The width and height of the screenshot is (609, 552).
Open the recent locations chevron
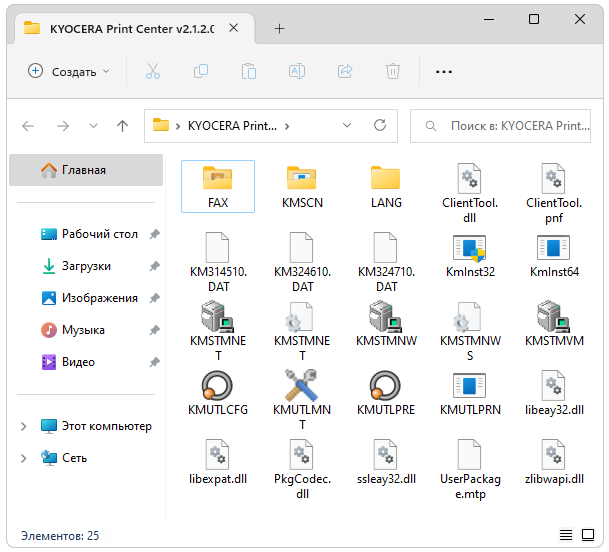coord(93,126)
